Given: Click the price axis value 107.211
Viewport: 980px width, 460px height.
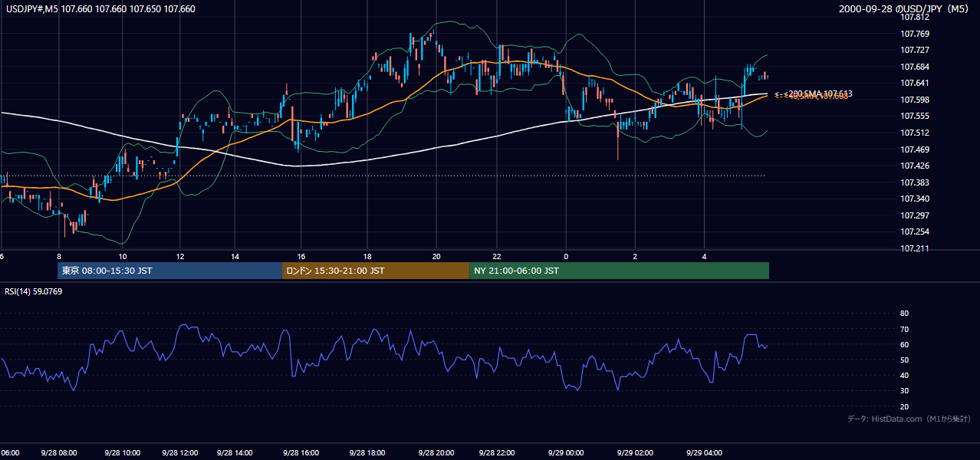Looking at the screenshot, I should pos(915,248).
